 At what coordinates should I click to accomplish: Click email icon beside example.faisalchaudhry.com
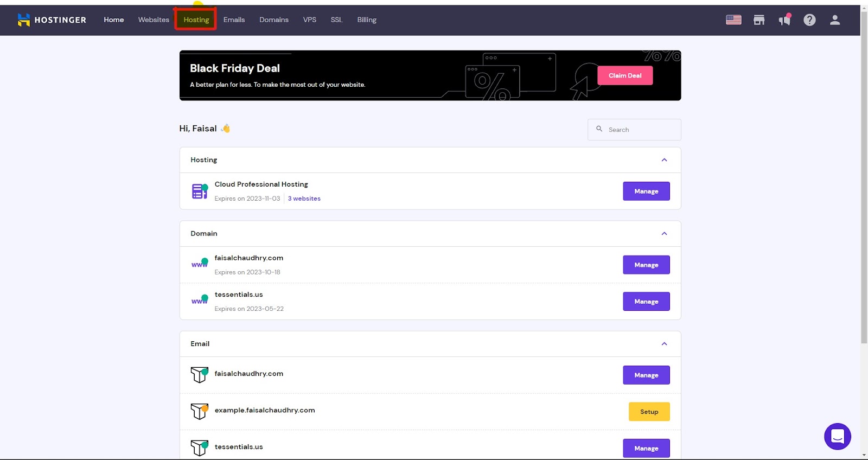coord(200,411)
